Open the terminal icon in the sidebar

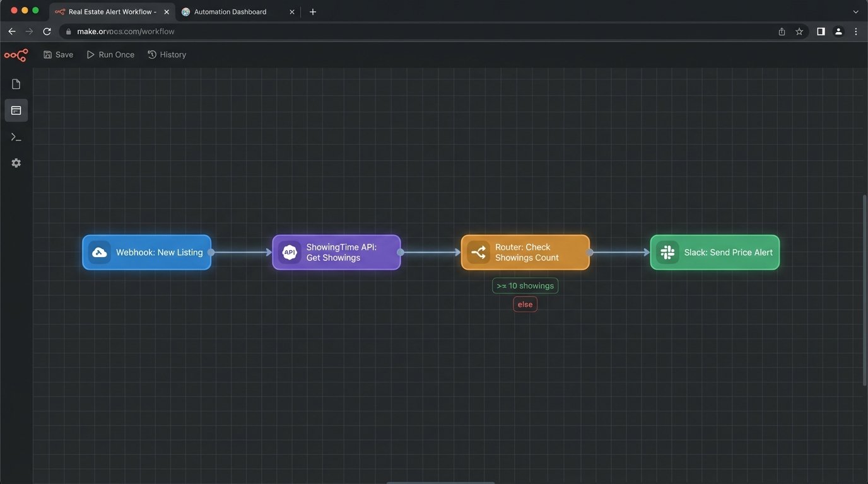click(x=16, y=136)
